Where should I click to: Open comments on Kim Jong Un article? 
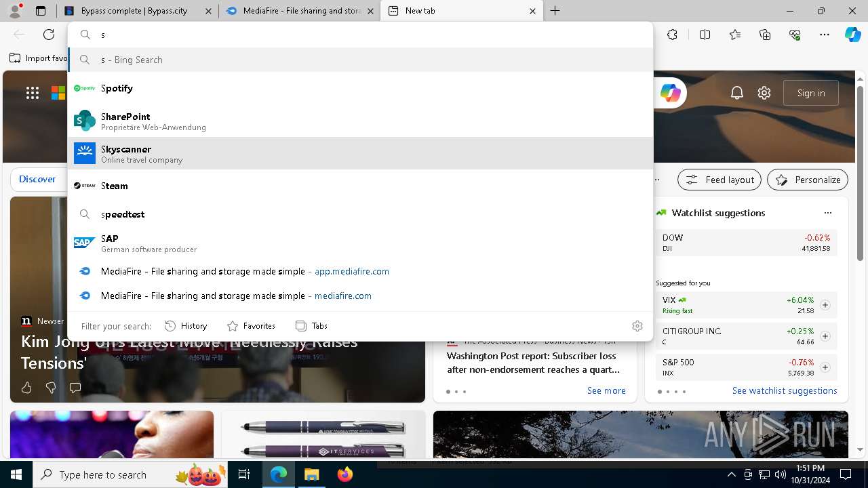pyautogui.click(x=75, y=388)
